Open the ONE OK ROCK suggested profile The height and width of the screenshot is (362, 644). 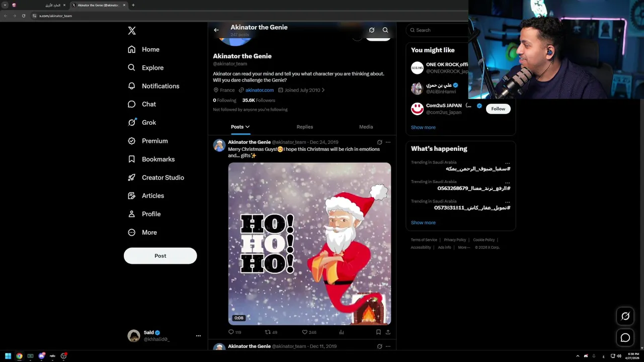[440, 67]
